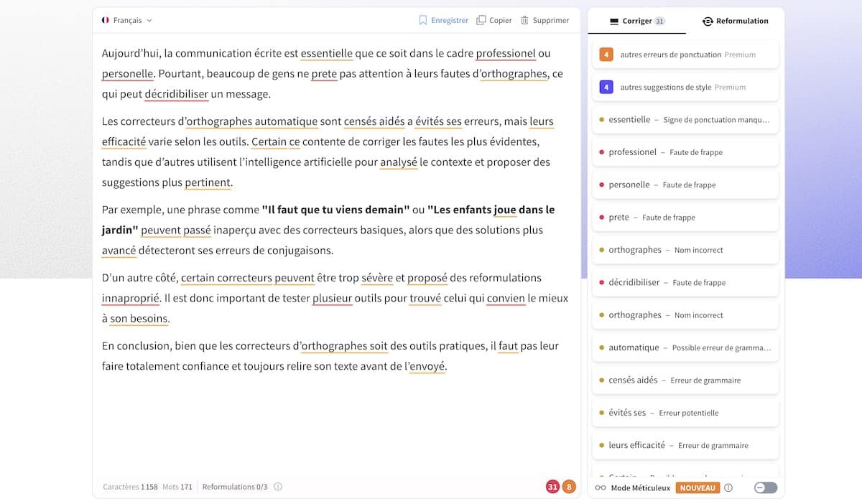Click the purple 4 style badge
This screenshot has height=504, width=862.
coord(606,88)
